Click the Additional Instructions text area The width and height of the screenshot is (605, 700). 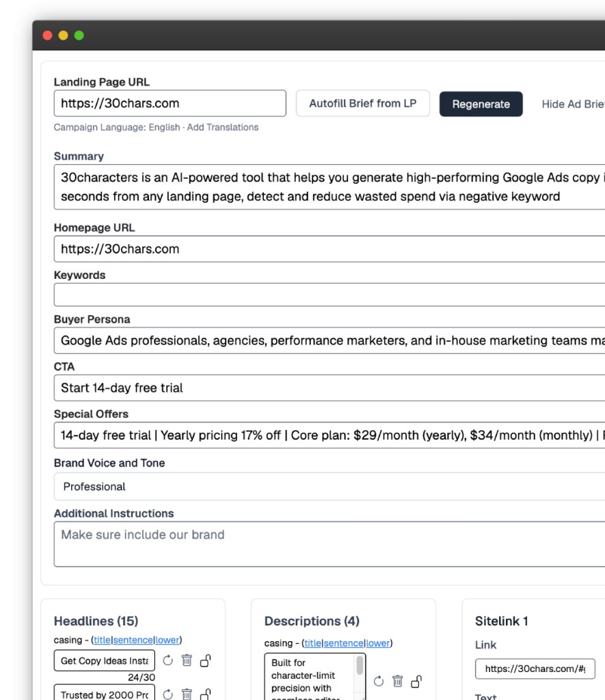coord(328,544)
